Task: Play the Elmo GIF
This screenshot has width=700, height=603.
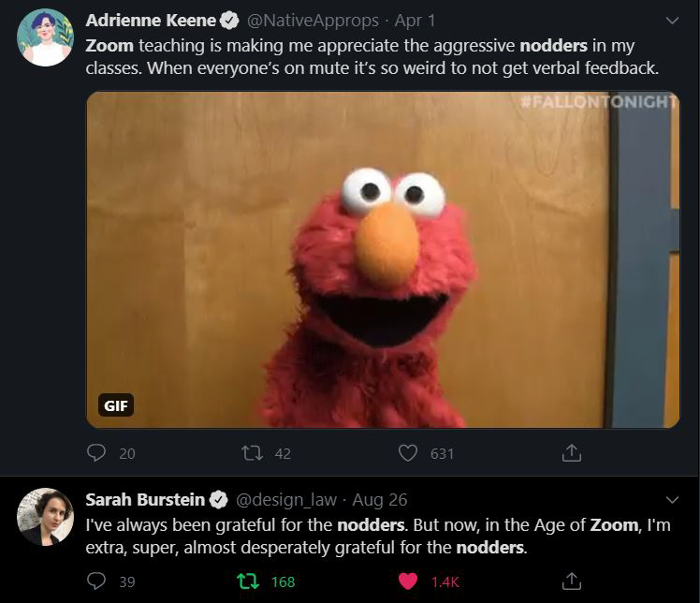Action: [383, 259]
